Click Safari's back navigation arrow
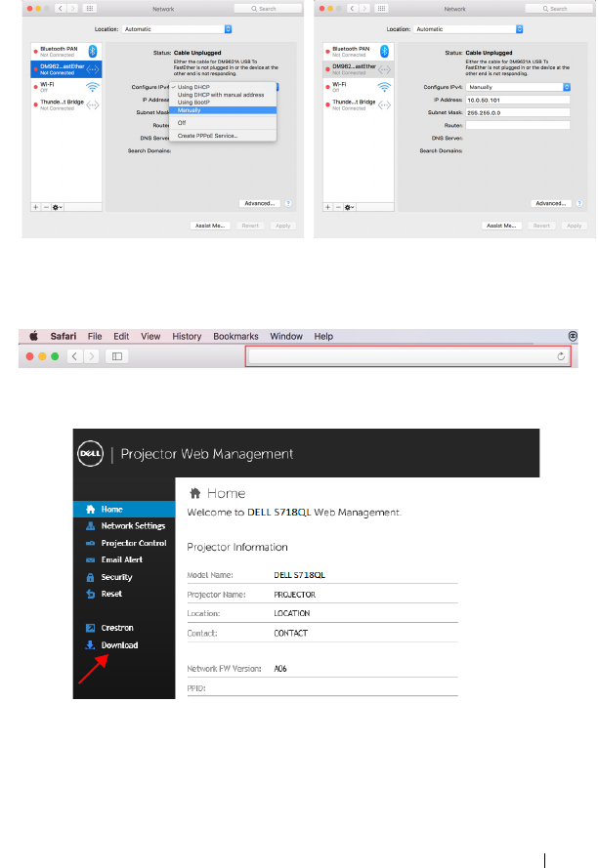 coord(75,356)
